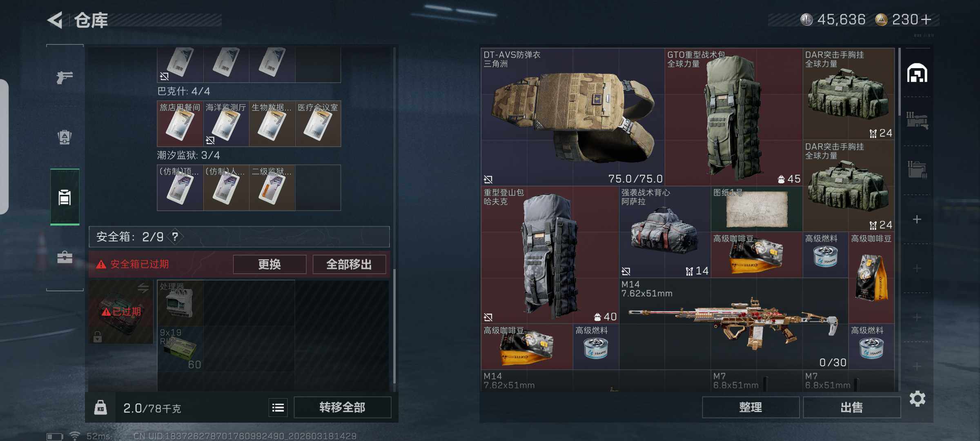Click the 全部移出 button
This screenshot has height=441, width=980.
(x=349, y=264)
